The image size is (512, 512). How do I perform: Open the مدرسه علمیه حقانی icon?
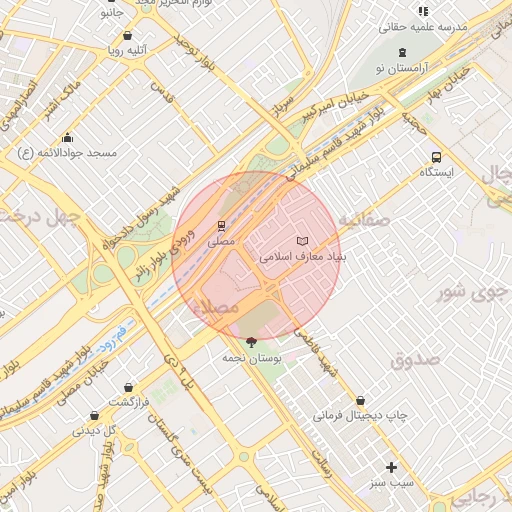pyautogui.click(x=423, y=12)
